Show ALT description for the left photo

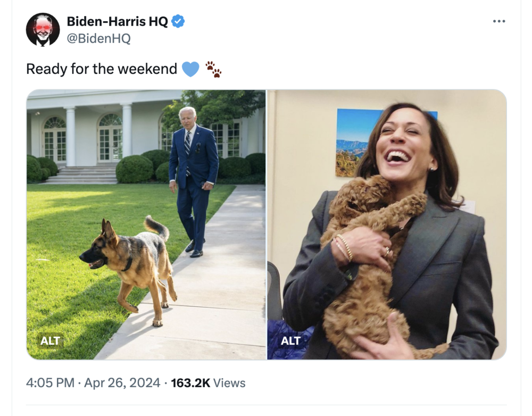tap(51, 340)
